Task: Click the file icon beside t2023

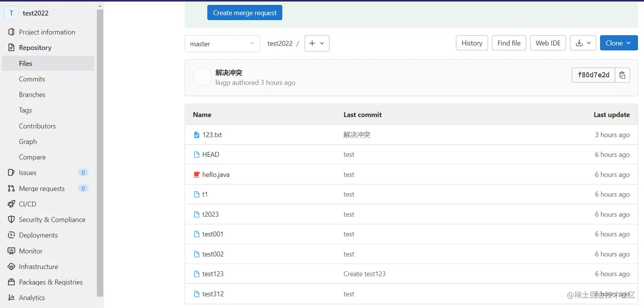Action: click(x=196, y=214)
